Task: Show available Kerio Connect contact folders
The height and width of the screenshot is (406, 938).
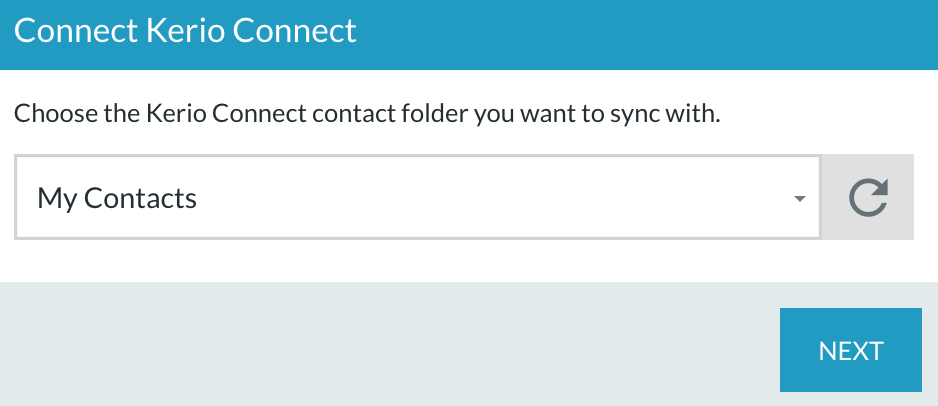Action: pyautogui.click(x=418, y=197)
